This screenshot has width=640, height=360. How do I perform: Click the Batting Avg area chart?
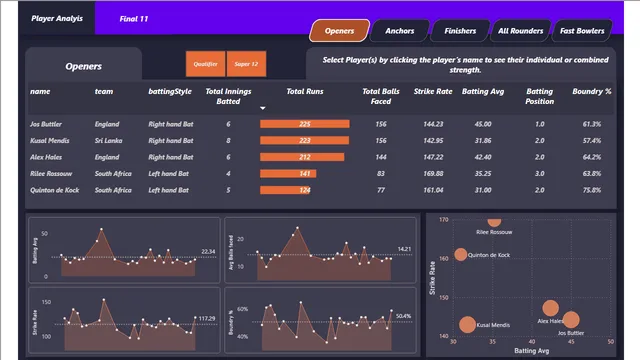click(x=124, y=250)
